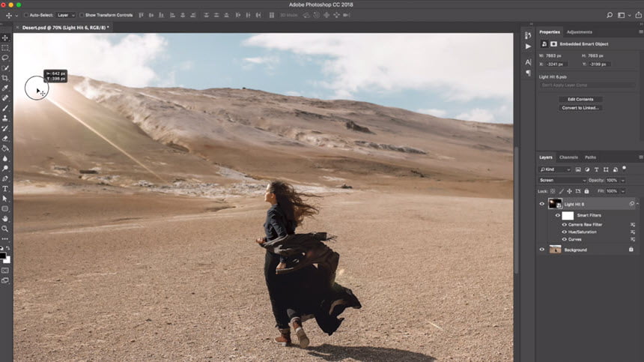Screen dimensions: 644x362
Task: Open the Edit Toolbar three-dots icon
Action: 5,239
